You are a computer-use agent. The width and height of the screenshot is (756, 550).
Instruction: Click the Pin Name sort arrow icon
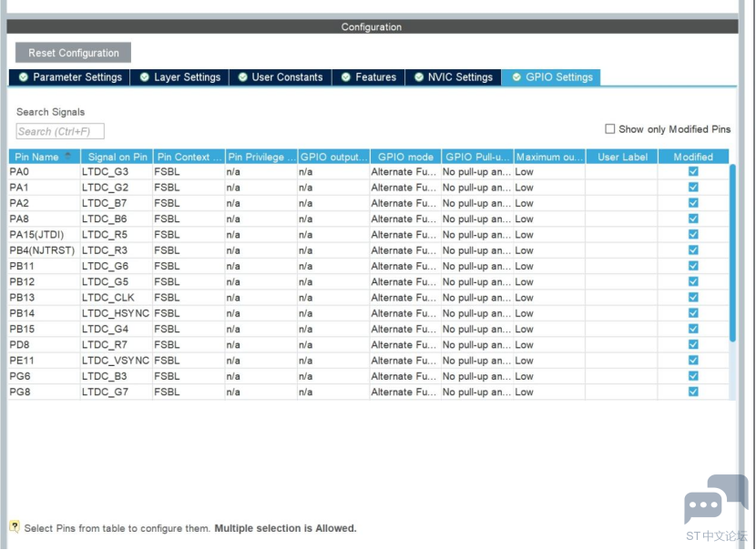pyautogui.click(x=68, y=155)
